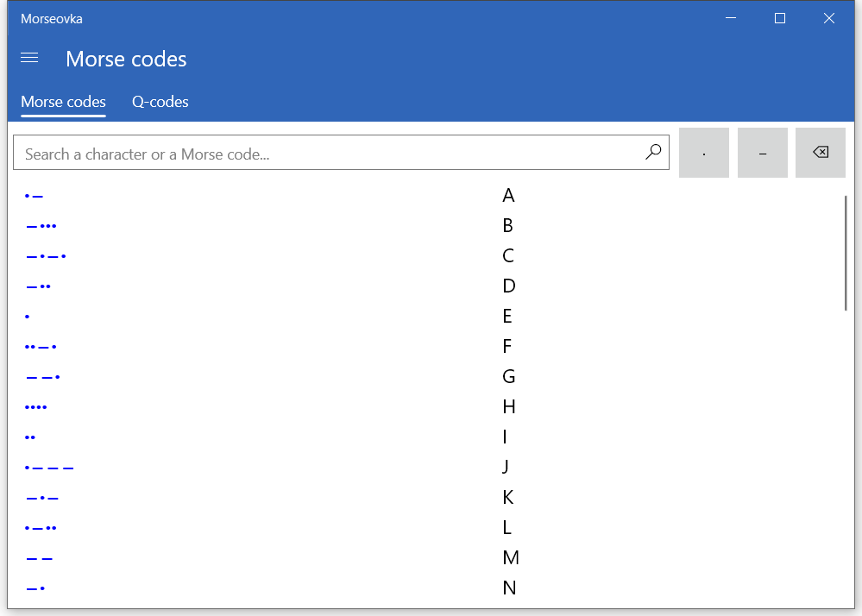Click the Morse code for letter E

[x=28, y=317]
